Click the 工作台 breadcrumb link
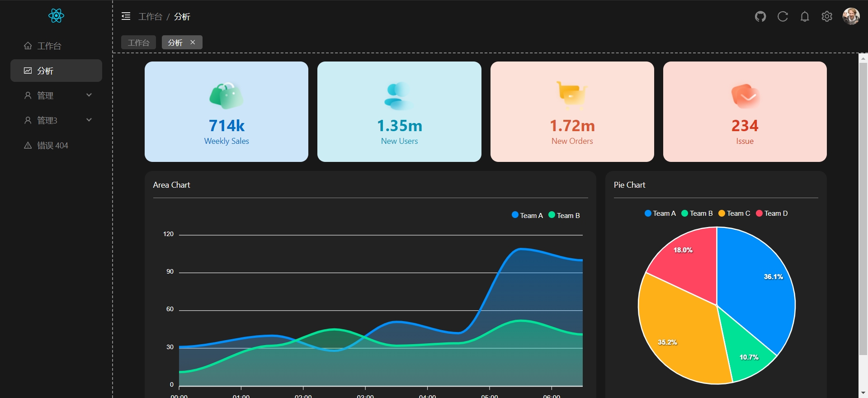Viewport: 868px width, 398px height. [150, 17]
